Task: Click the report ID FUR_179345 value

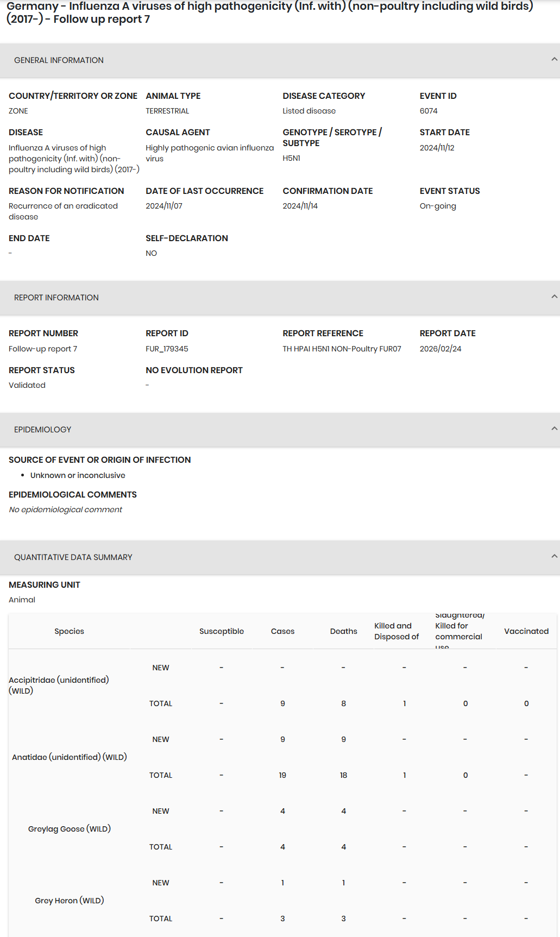Action: pyautogui.click(x=167, y=349)
